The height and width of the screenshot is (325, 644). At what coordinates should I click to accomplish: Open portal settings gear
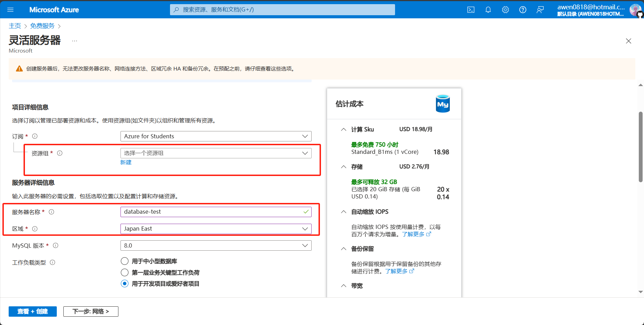click(x=506, y=10)
